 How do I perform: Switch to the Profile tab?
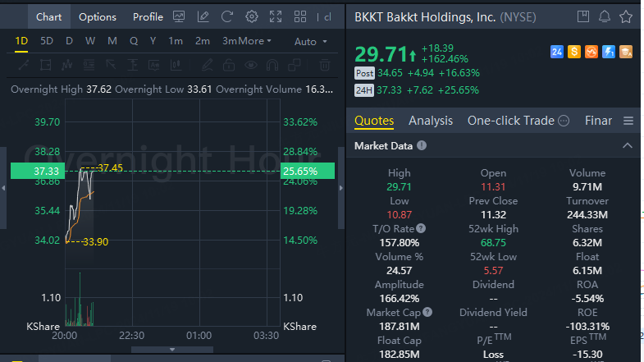point(148,17)
